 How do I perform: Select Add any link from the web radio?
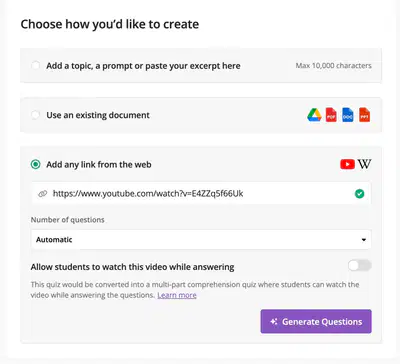click(x=35, y=164)
